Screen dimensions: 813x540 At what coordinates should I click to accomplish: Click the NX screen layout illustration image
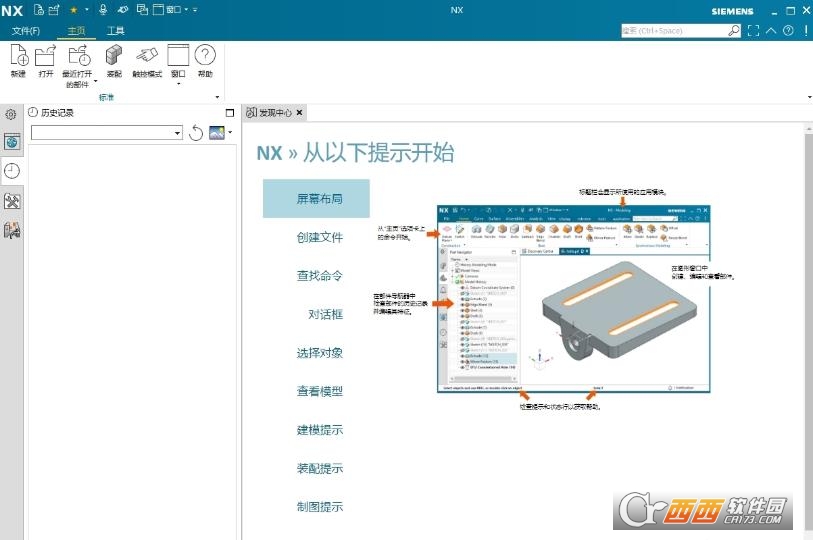tap(573, 299)
